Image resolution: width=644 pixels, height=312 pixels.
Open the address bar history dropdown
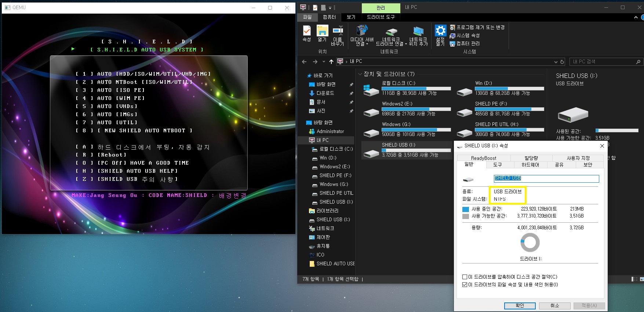pyautogui.click(x=556, y=62)
